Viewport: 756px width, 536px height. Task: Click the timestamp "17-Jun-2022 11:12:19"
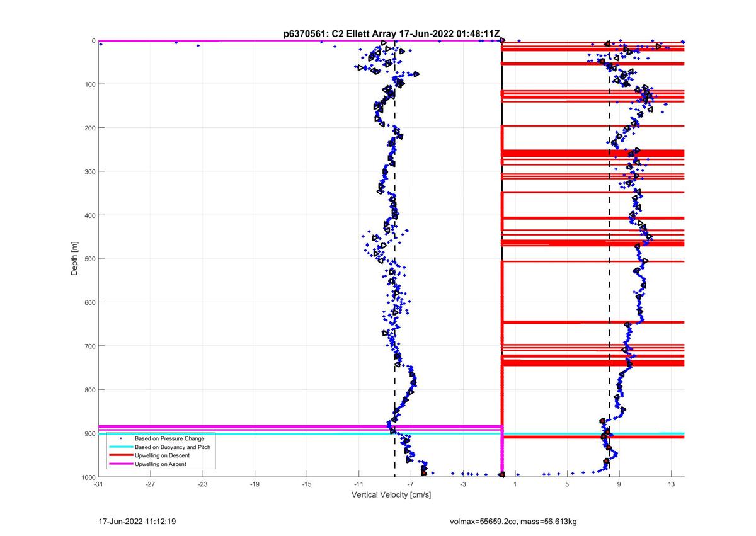point(137,522)
